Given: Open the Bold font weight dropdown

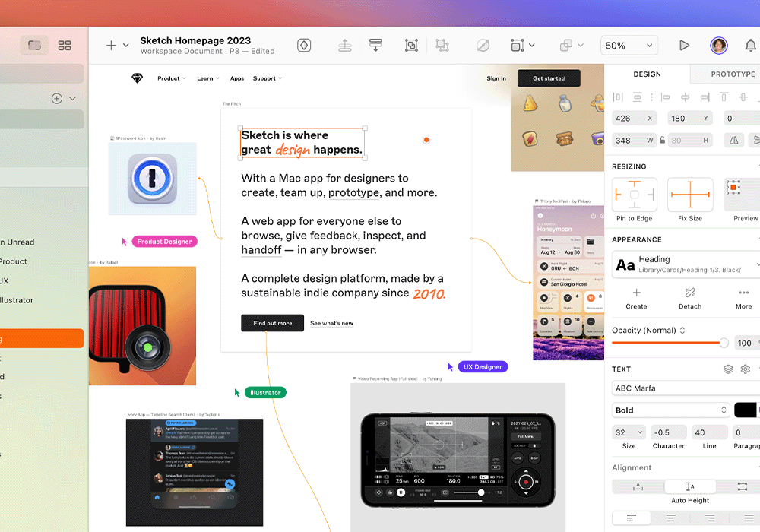Looking at the screenshot, I should (x=671, y=410).
